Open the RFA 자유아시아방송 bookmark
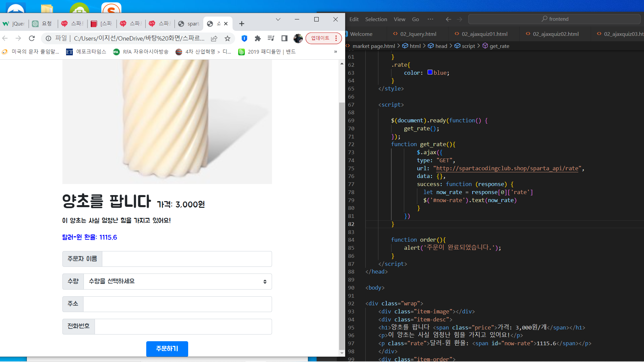 [141, 52]
